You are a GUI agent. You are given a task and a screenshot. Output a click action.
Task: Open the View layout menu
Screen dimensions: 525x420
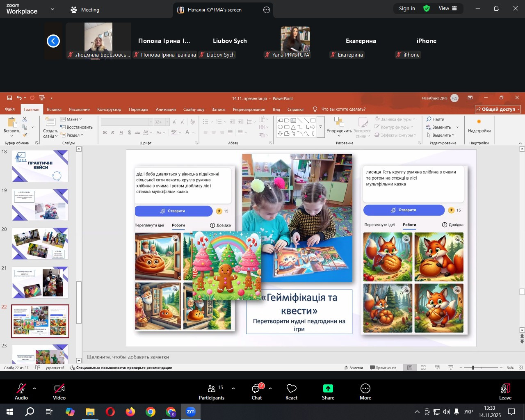tap(448, 8)
